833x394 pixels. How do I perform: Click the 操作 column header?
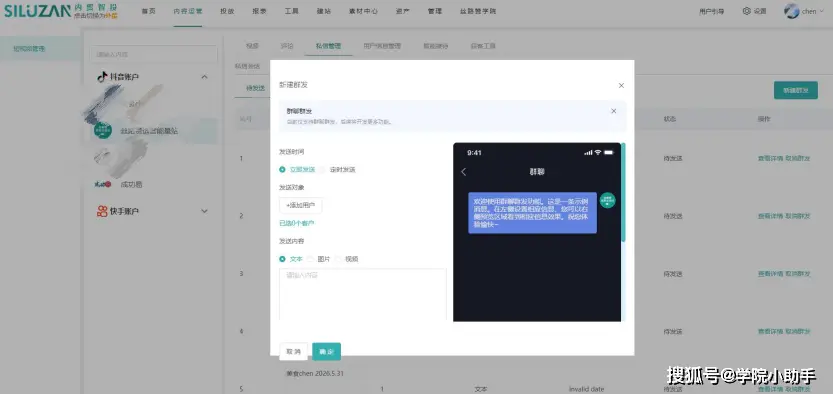pos(764,119)
